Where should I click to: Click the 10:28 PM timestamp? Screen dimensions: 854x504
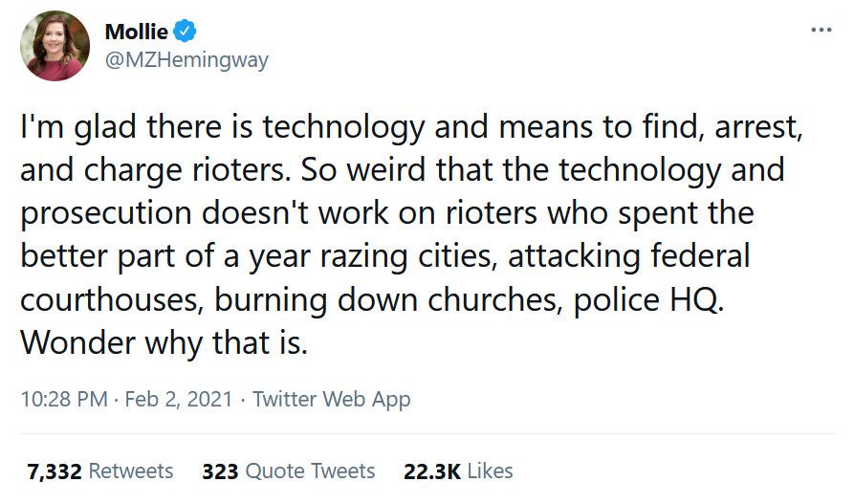pos(63,399)
